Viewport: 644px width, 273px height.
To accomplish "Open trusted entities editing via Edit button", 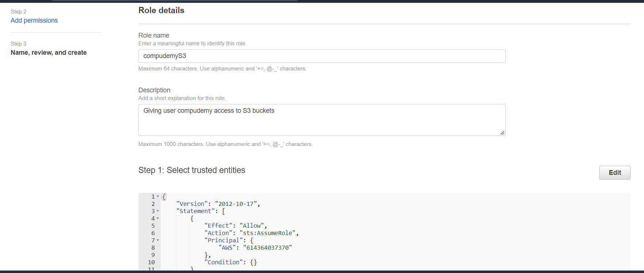I will tap(614, 172).
